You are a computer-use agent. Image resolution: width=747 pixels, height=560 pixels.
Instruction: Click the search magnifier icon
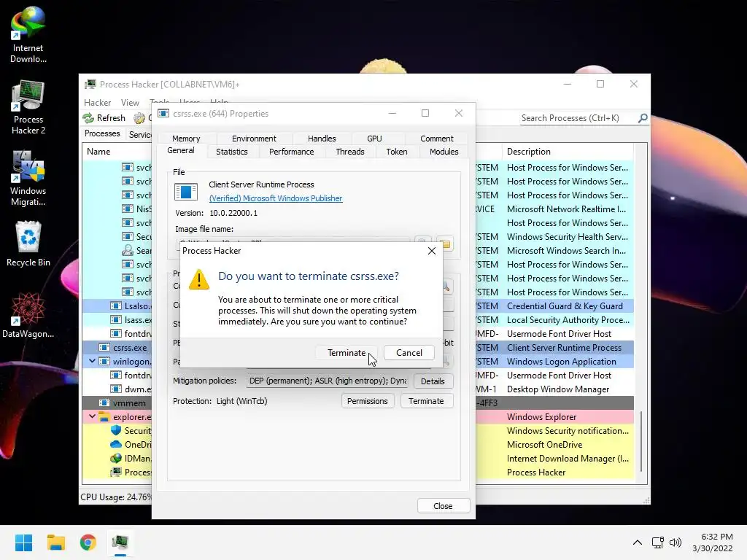(643, 117)
